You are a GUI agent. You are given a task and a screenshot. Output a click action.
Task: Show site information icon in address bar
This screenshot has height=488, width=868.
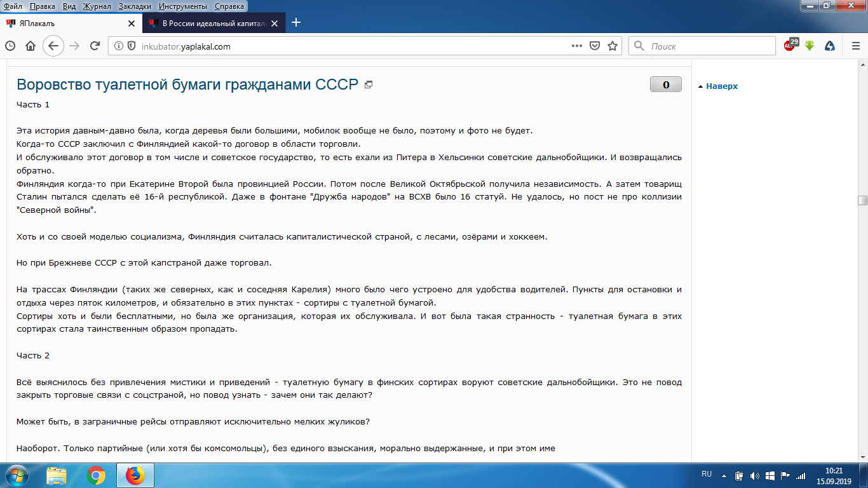click(x=118, y=46)
